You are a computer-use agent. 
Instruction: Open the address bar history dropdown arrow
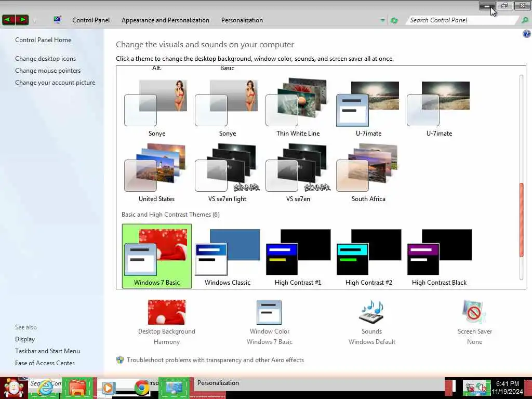(x=383, y=20)
